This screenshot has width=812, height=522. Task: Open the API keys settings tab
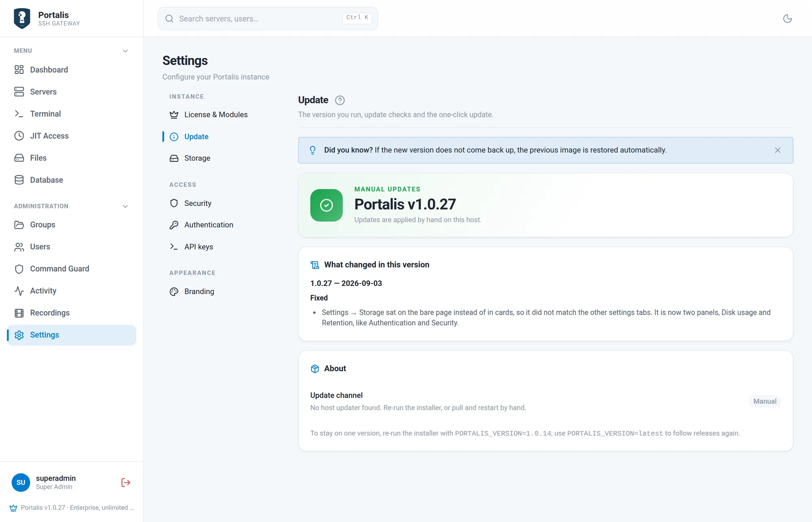(x=223, y=247)
